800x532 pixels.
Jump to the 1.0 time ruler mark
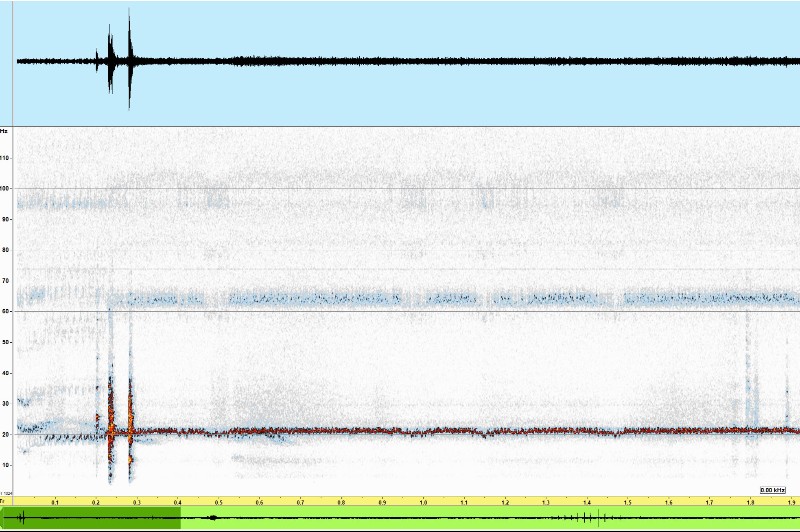[x=423, y=502]
